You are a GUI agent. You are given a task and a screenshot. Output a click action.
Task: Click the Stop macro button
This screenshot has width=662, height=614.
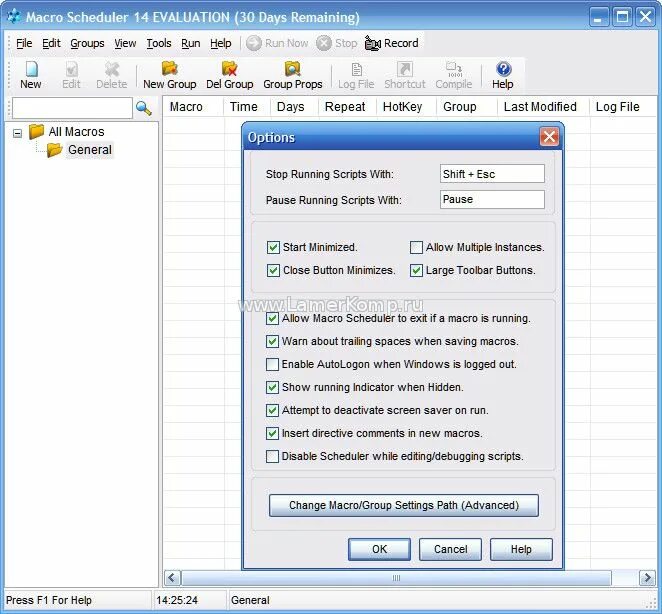pyautogui.click(x=337, y=43)
